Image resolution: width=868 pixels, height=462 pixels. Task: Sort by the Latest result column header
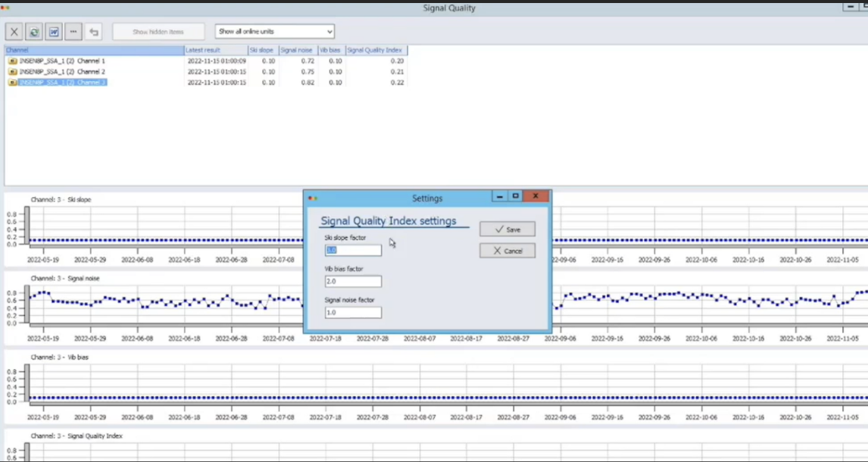click(x=216, y=50)
